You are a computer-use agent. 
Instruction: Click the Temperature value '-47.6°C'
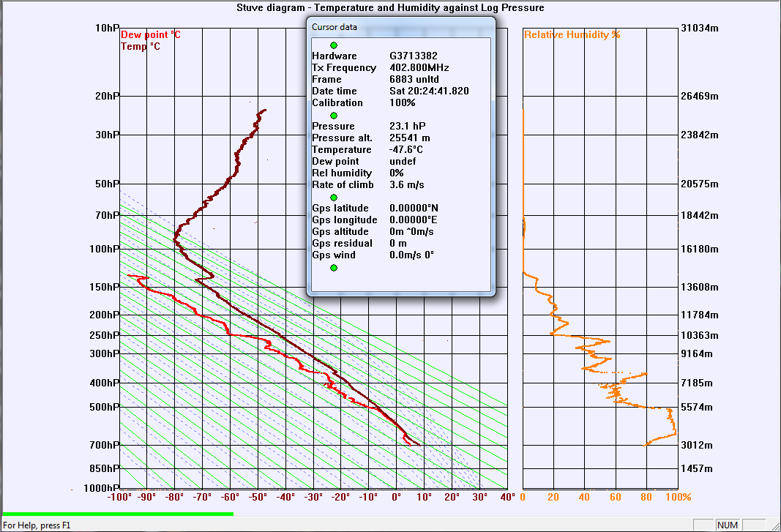click(x=406, y=149)
